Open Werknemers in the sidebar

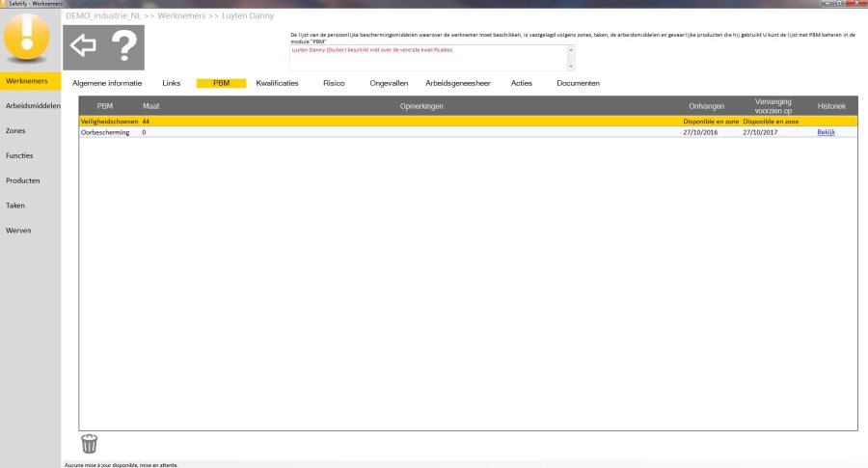31,81
